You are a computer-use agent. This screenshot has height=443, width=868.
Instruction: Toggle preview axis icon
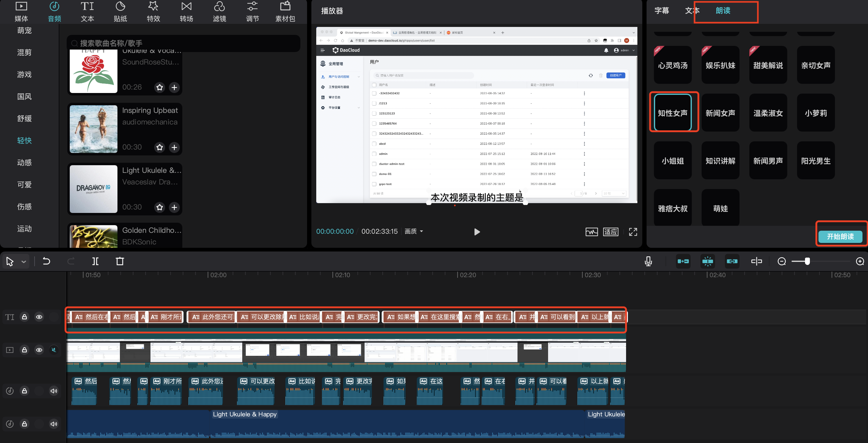pos(756,261)
